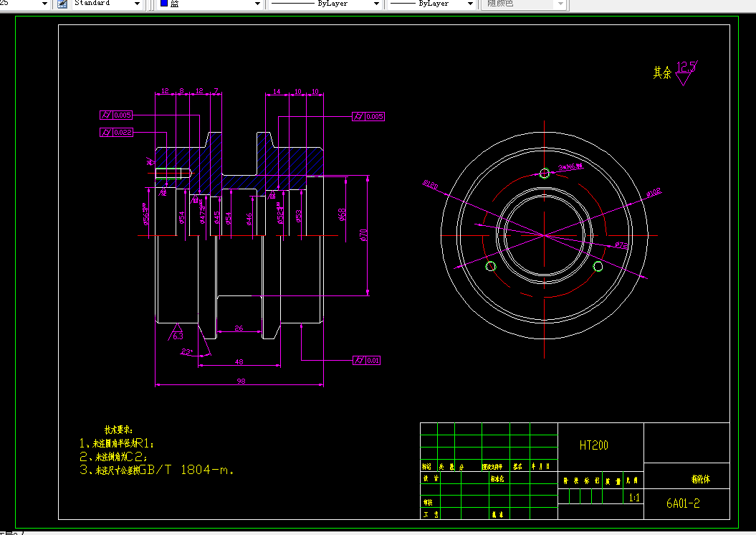
Task: Click the greyed 随颜色 plot style dropdown
Action: pos(525,4)
